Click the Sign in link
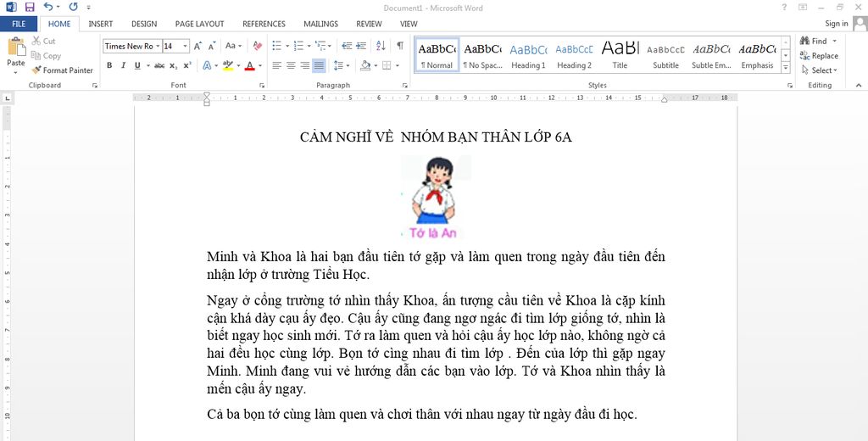This screenshot has width=868, height=441. point(837,23)
